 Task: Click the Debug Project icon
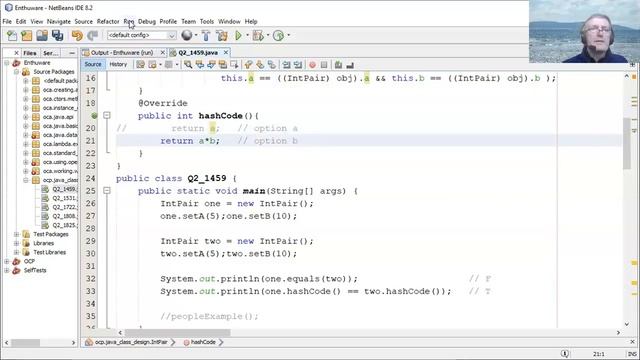[x=258, y=36]
